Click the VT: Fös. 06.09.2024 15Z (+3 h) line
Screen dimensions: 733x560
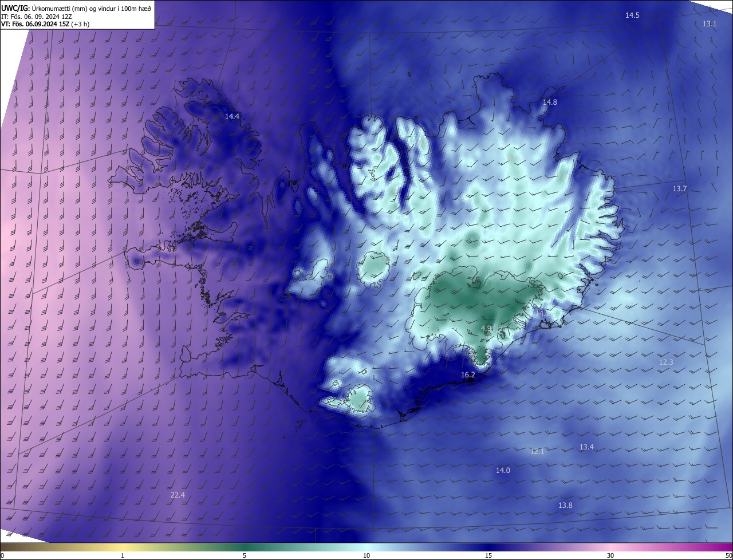click(45, 24)
